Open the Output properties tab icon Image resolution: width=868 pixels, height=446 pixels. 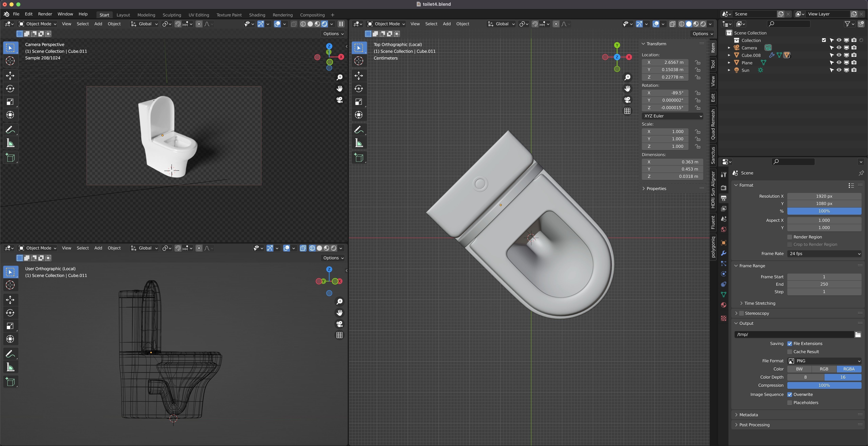pos(723,198)
